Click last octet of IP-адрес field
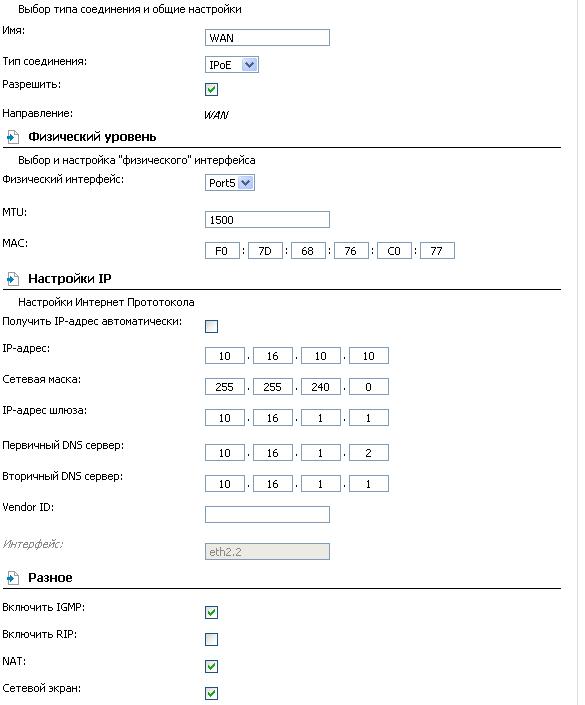585x705 pixels. tap(369, 356)
